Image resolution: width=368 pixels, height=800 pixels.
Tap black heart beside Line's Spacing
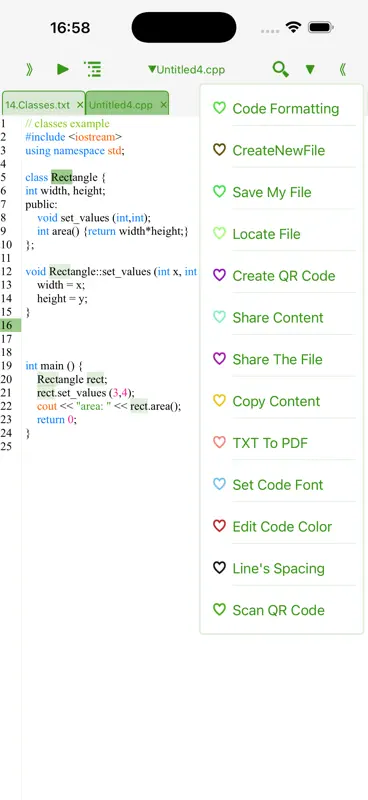pyautogui.click(x=219, y=568)
